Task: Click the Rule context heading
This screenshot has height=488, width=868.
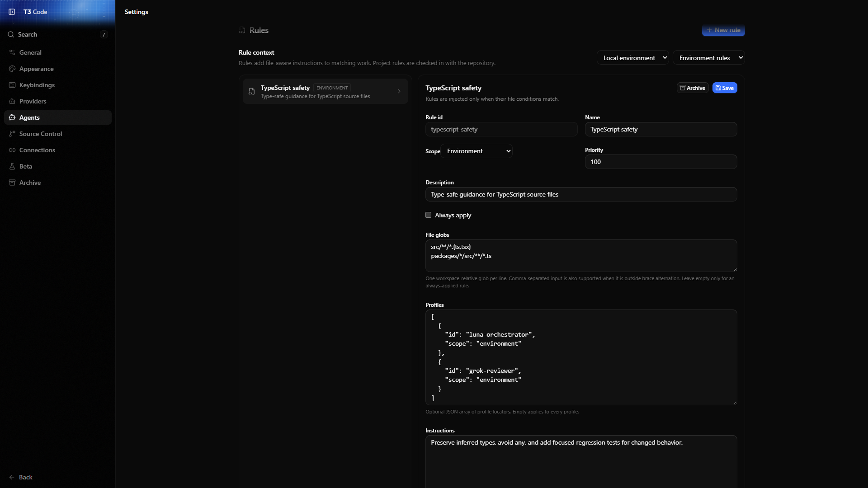Action: (x=256, y=52)
